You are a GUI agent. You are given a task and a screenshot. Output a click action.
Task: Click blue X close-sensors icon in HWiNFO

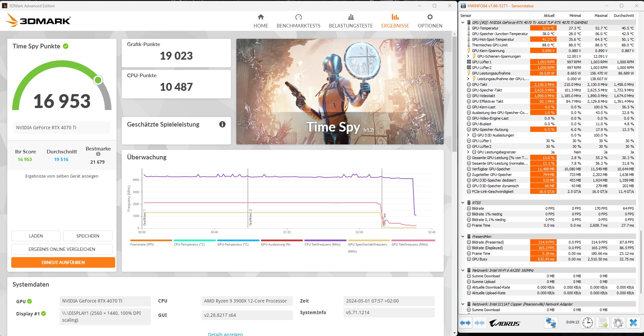coord(633,323)
